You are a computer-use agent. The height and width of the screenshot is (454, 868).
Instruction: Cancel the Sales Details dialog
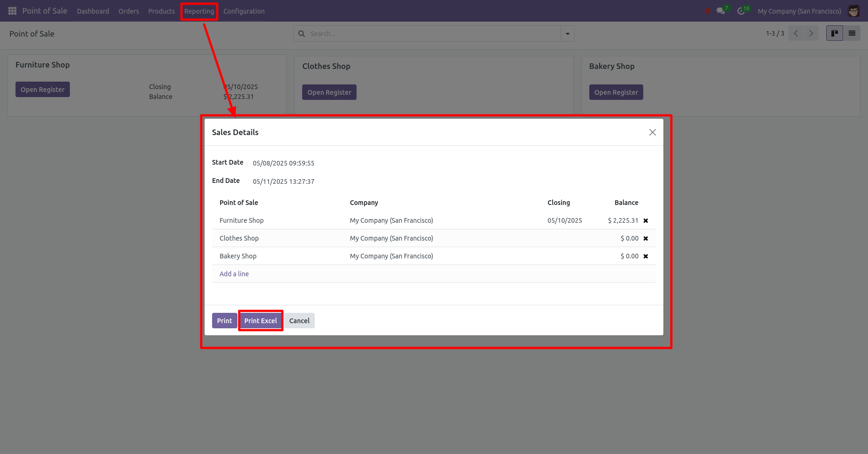(x=299, y=321)
